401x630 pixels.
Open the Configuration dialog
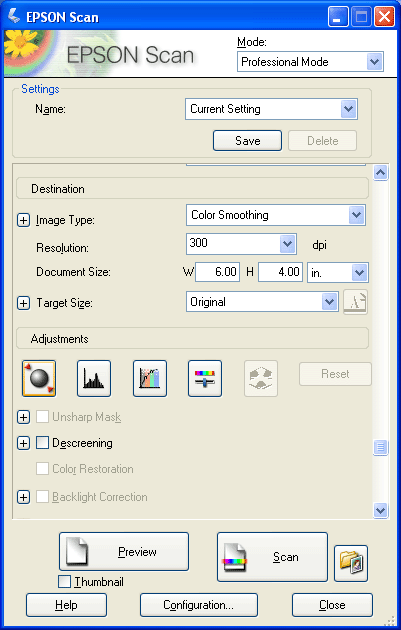click(x=198, y=605)
